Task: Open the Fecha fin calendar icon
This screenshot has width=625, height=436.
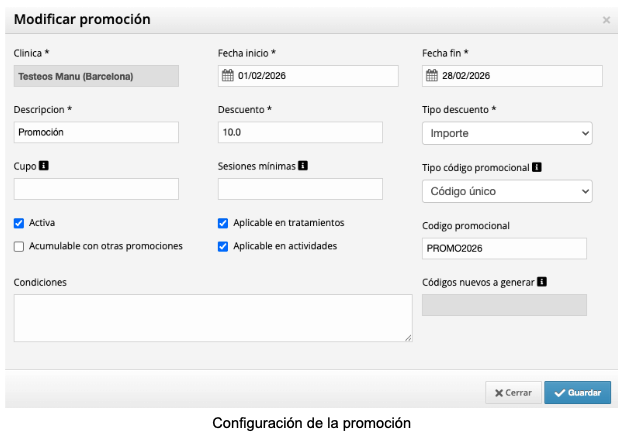Action: tap(432, 75)
